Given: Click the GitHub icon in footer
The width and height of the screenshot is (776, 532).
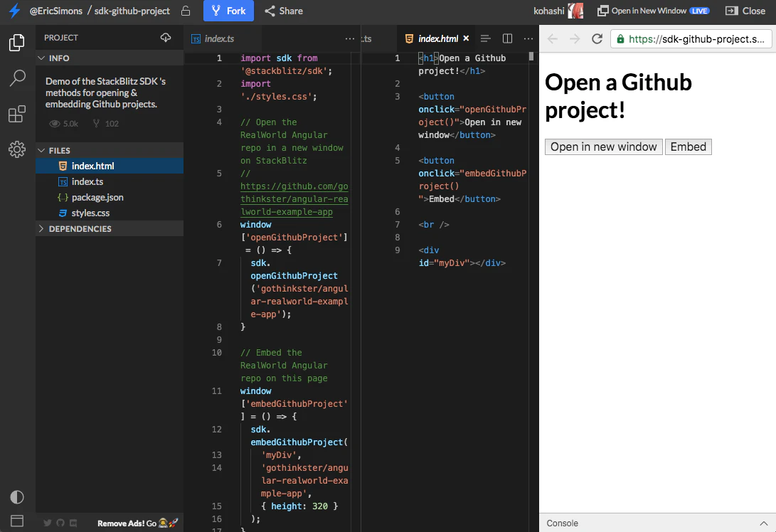Looking at the screenshot, I should tap(60, 523).
